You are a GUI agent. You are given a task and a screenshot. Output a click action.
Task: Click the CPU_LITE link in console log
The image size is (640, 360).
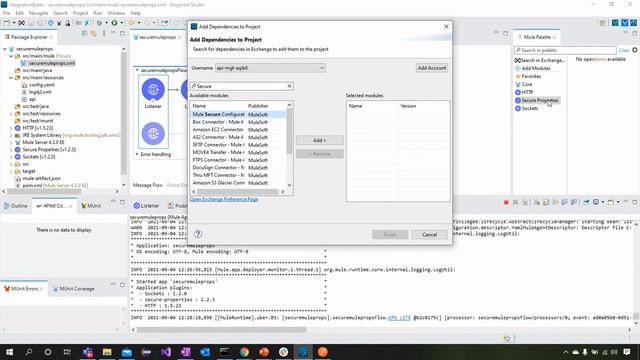(399, 318)
